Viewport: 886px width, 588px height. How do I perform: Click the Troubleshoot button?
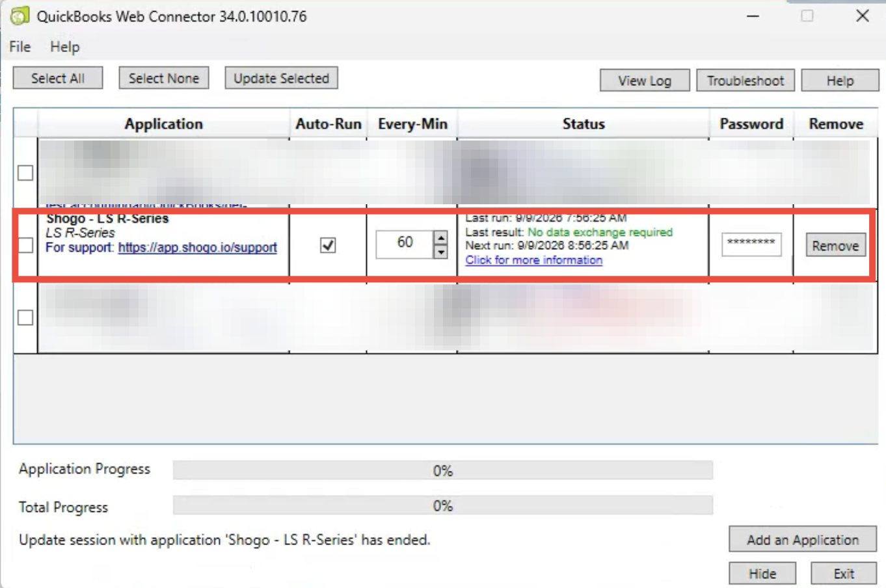click(745, 81)
